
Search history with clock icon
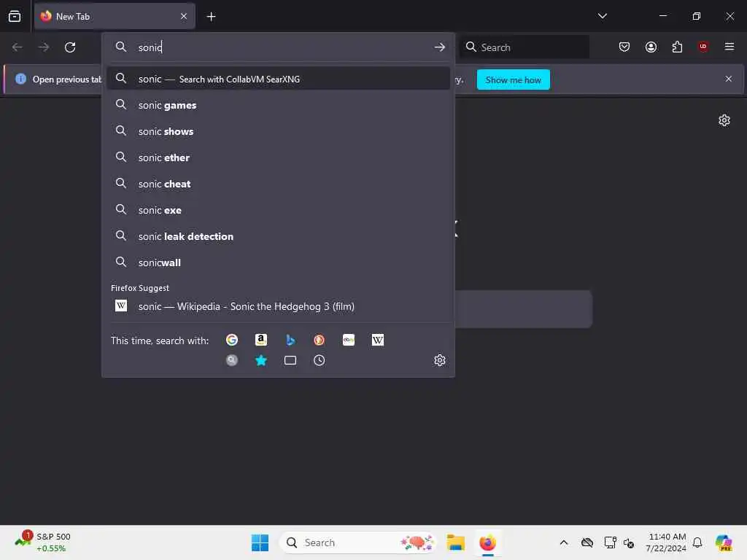[320, 360]
